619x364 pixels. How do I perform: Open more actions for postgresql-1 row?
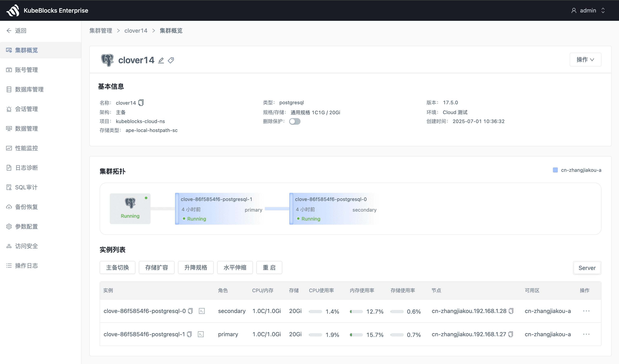tap(586, 334)
